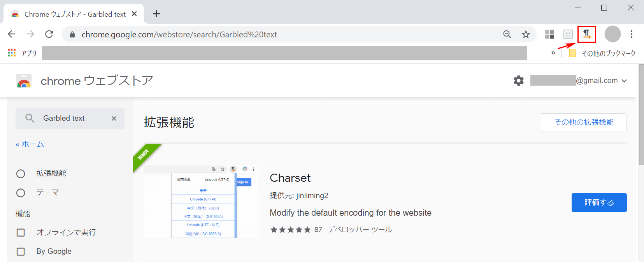View site security lock information
The width and height of the screenshot is (644, 262).
(72, 35)
